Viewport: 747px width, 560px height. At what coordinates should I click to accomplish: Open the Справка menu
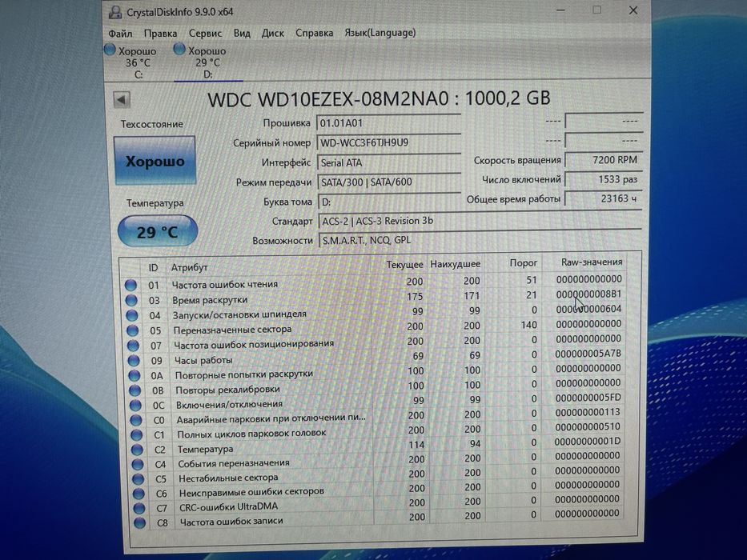314,33
